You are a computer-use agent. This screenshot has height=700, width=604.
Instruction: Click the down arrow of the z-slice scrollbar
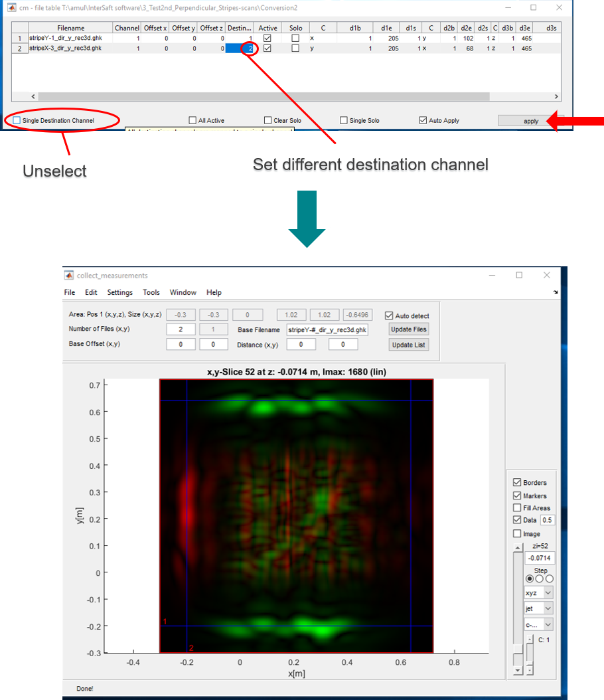click(x=518, y=671)
